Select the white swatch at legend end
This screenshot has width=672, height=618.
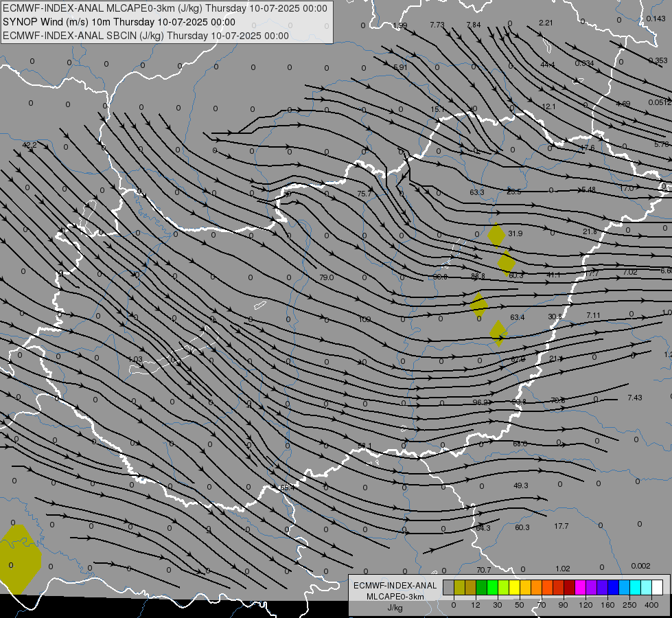(657, 587)
